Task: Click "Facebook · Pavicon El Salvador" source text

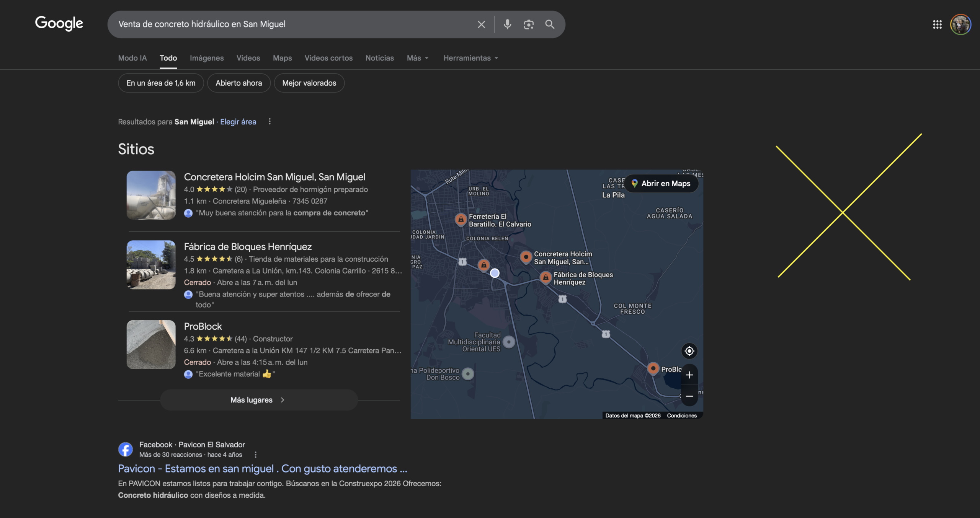Action: [x=192, y=445]
